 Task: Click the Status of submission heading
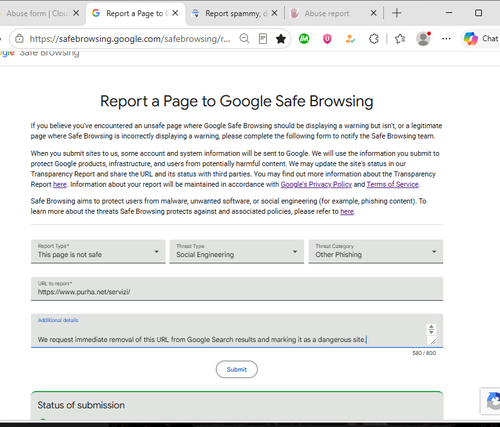[x=81, y=405]
